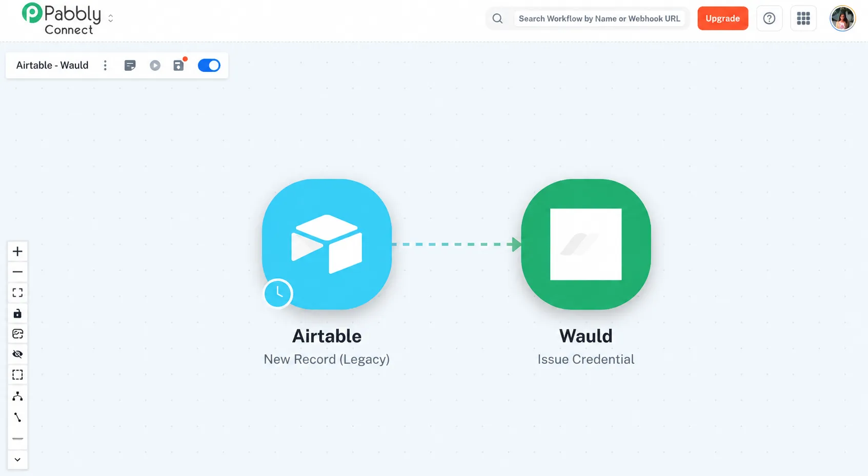Open the Wauld action node
The width and height of the screenshot is (868, 476).
(x=586, y=244)
